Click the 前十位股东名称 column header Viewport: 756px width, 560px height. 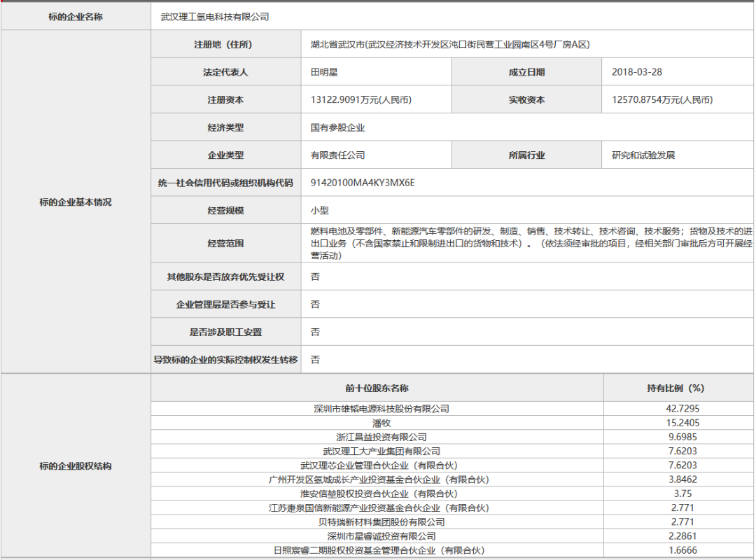(377, 388)
